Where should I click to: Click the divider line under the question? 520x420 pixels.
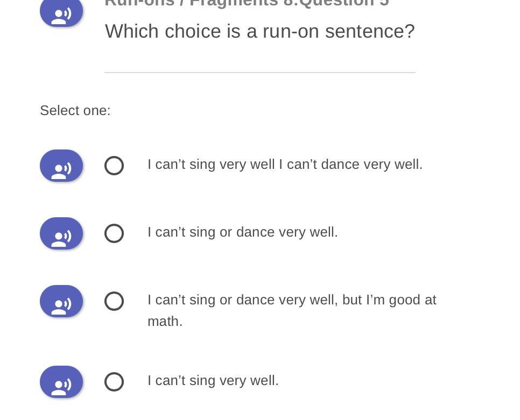click(x=259, y=72)
